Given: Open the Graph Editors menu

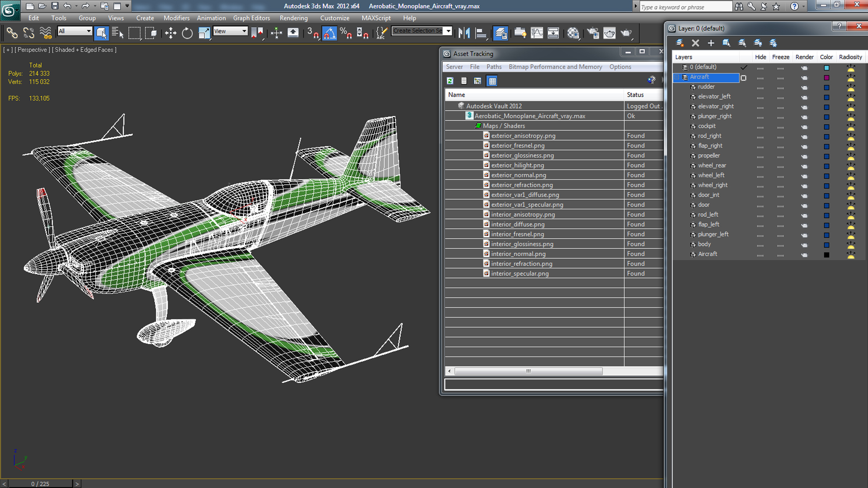Looking at the screenshot, I should 251,18.
